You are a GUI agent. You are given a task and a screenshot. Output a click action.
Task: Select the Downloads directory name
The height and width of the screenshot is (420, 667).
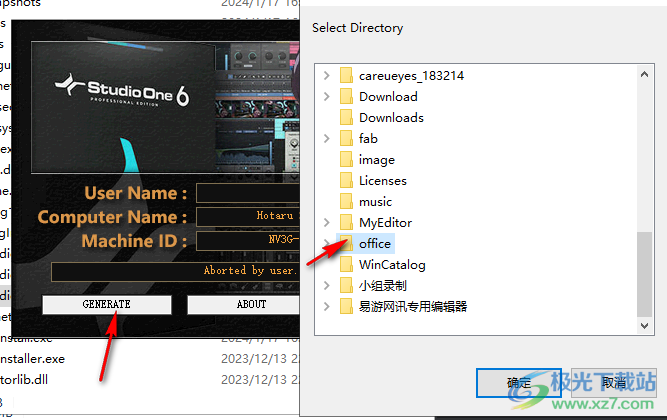point(391,117)
